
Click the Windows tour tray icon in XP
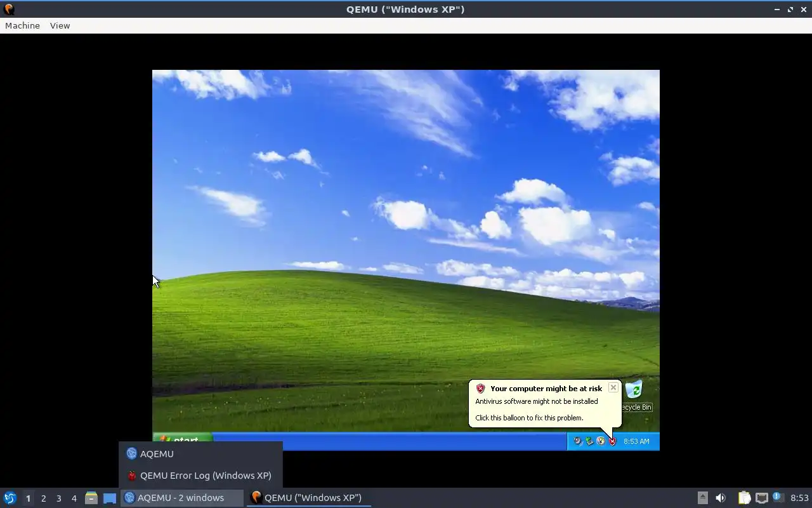(x=601, y=441)
